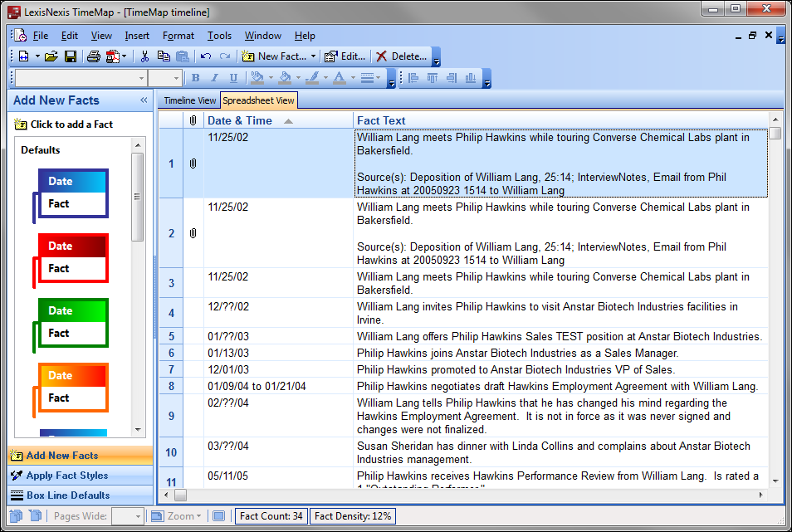Click the date box fill color bucket
This screenshot has height=532, width=792.
(x=257, y=78)
